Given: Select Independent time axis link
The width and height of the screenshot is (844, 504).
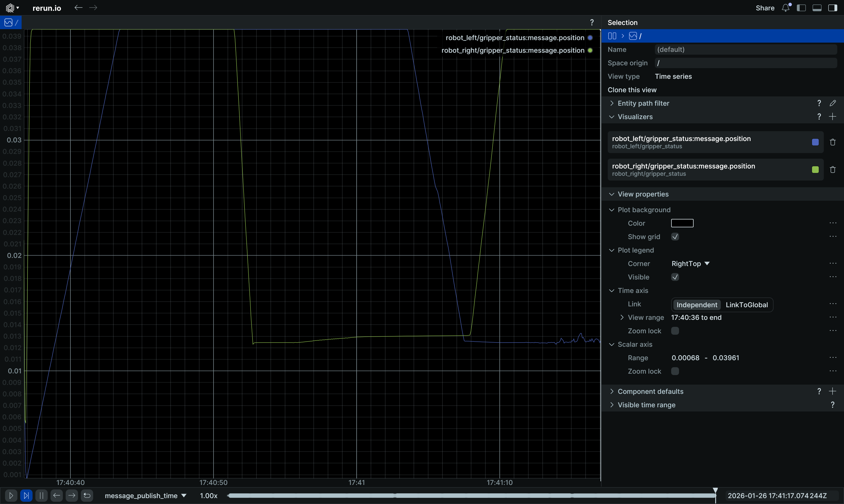Looking at the screenshot, I should pyautogui.click(x=696, y=305).
